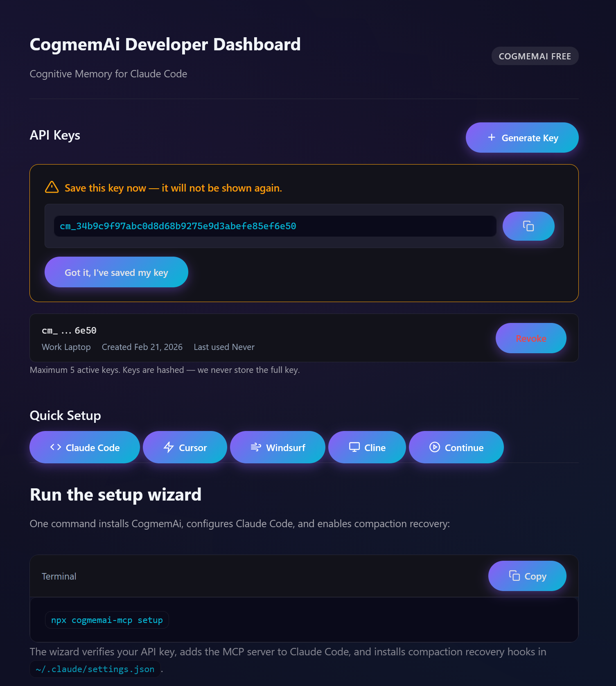616x686 pixels.
Task: Click the wind icon on the Windsurf button
Action: [255, 447]
